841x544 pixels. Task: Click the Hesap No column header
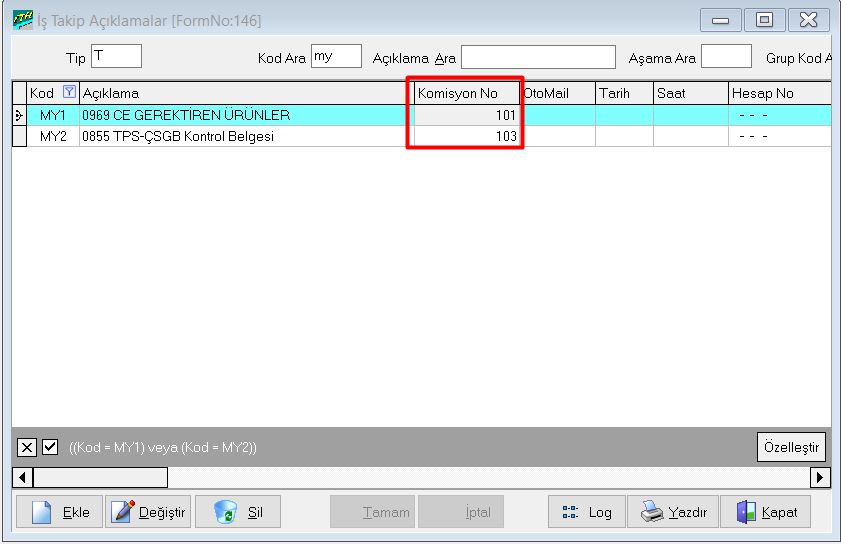point(778,93)
